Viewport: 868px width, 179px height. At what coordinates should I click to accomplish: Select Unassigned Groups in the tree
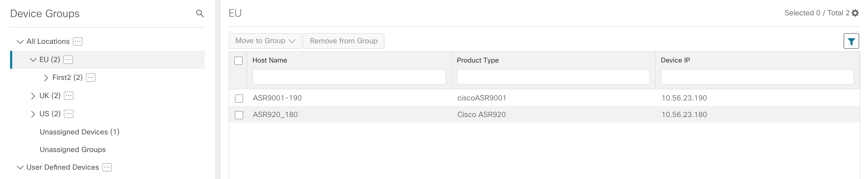click(72, 149)
